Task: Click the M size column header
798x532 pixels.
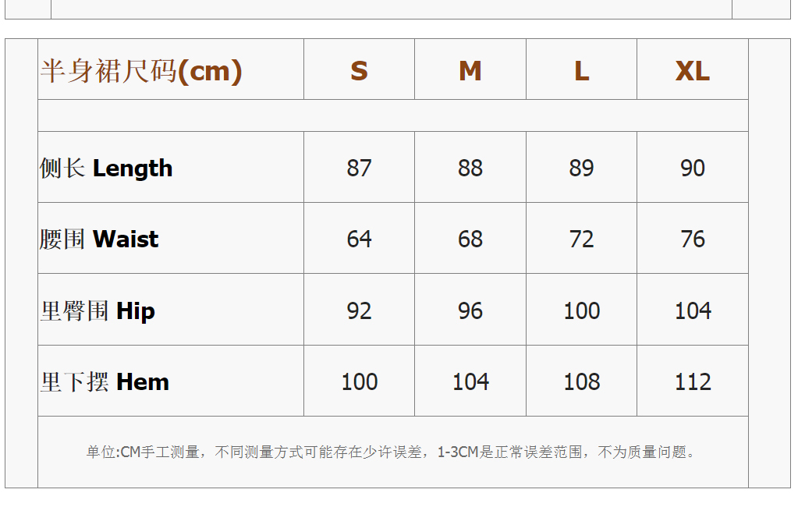Action: point(470,71)
